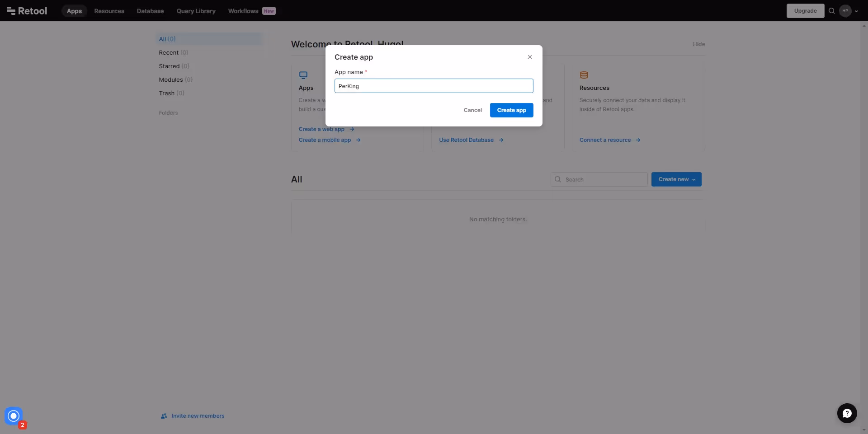Expand the account dropdown chevron
This screenshot has height=434, width=868.
pyautogui.click(x=856, y=11)
